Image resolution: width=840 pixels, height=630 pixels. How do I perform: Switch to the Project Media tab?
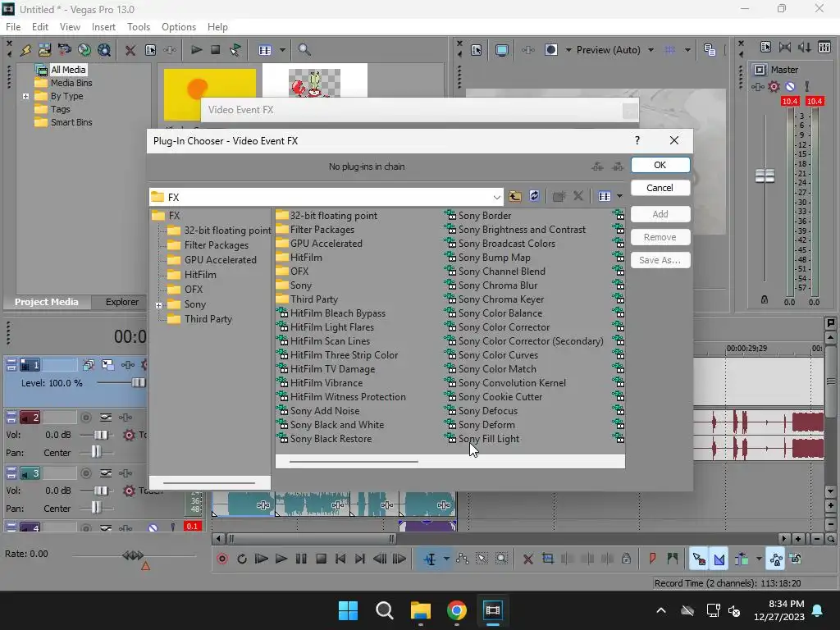tap(47, 302)
